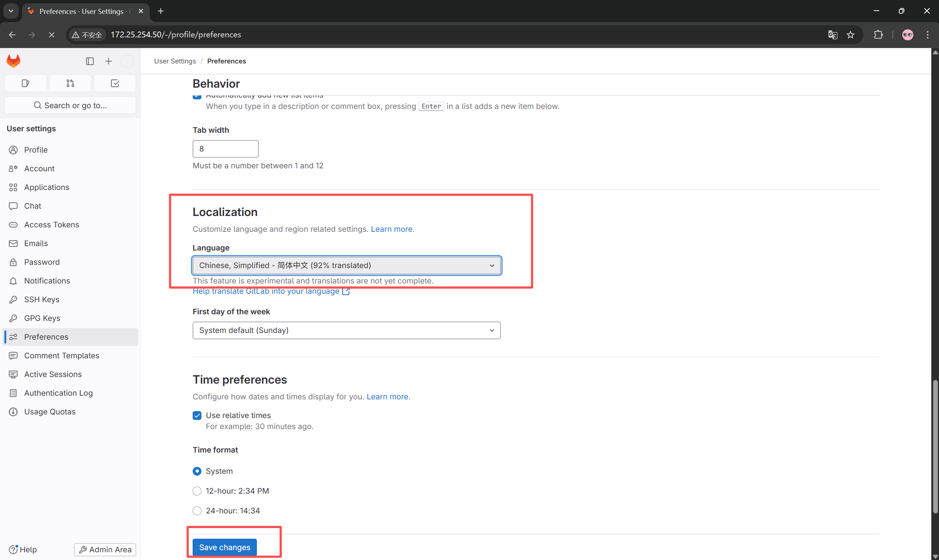
Task: Select the 24-hour time format radio
Action: click(197, 510)
